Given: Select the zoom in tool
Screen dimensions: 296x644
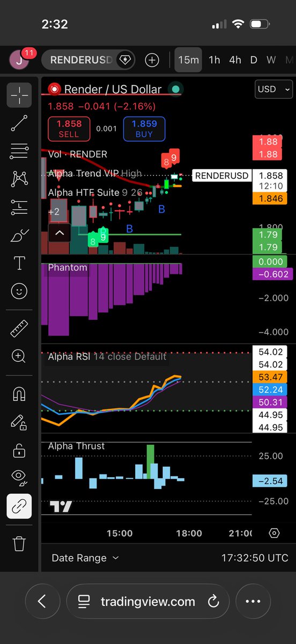Looking at the screenshot, I should [x=19, y=356].
